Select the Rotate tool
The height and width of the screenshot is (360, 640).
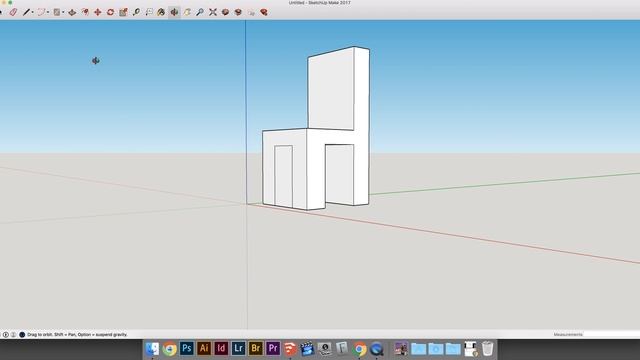[x=110, y=12]
